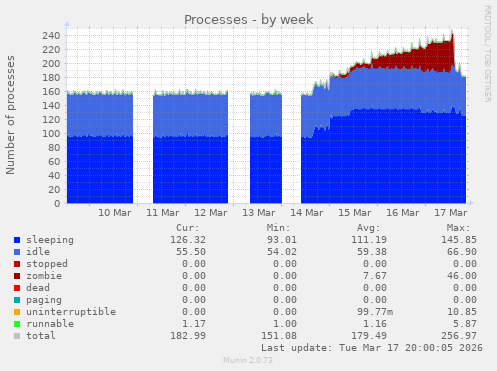Click runnable maximum value 5.87
Image resolution: width=497 pixels, height=371 pixels.
[x=465, y=324]
